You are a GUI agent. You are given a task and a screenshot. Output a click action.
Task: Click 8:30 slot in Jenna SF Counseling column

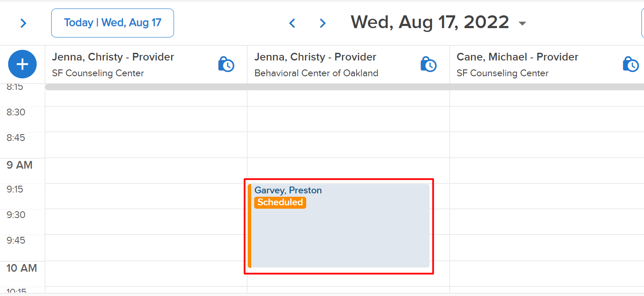[x=146, y=119]
